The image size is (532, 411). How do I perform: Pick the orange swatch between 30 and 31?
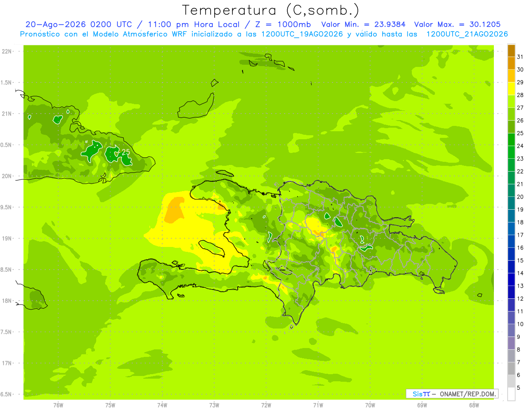coord(511,63)
